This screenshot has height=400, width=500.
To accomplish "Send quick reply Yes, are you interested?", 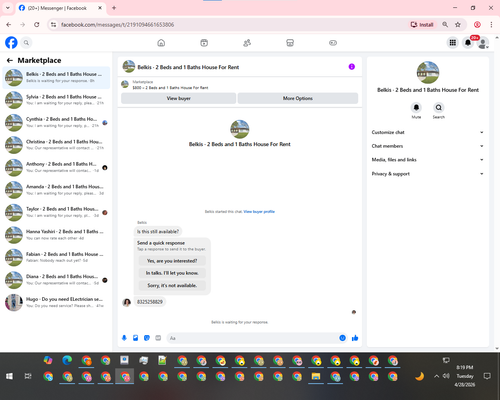I will (x=172, y=261).
